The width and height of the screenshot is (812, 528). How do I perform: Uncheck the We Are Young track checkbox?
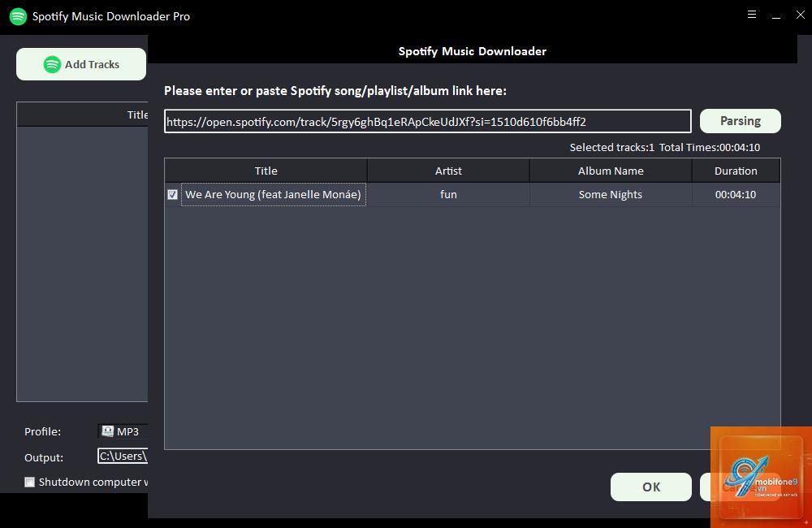point(172,195)
